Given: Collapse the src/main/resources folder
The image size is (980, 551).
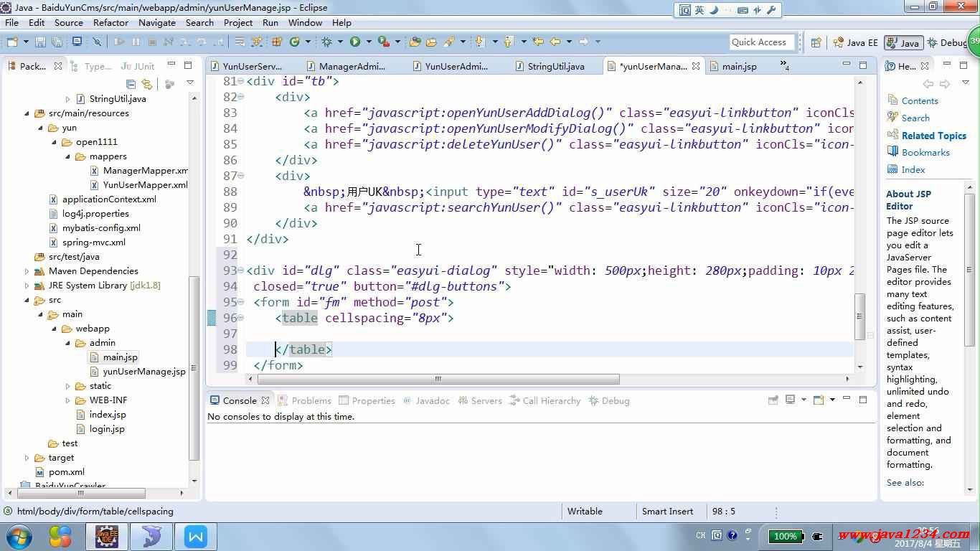Looking at the screenshot, I should click(27, 113).
